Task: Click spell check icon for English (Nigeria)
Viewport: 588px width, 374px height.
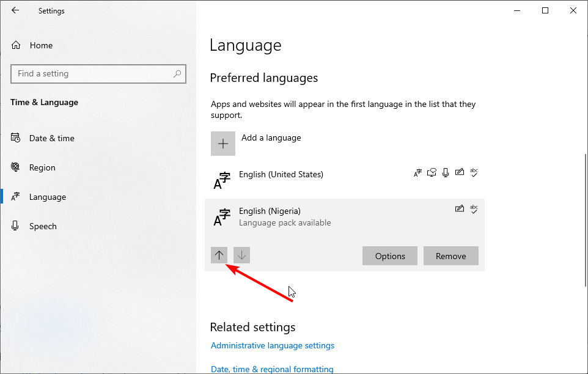Action: (x=474, y=209)
